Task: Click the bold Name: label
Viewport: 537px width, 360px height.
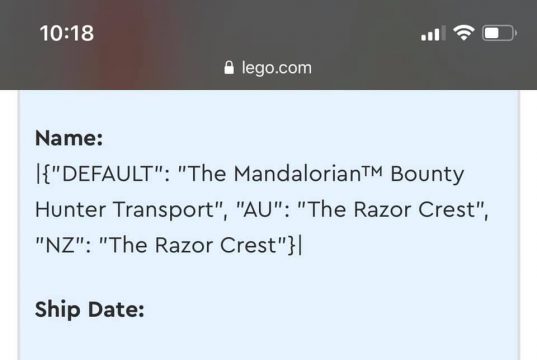Action: (69, 138)
